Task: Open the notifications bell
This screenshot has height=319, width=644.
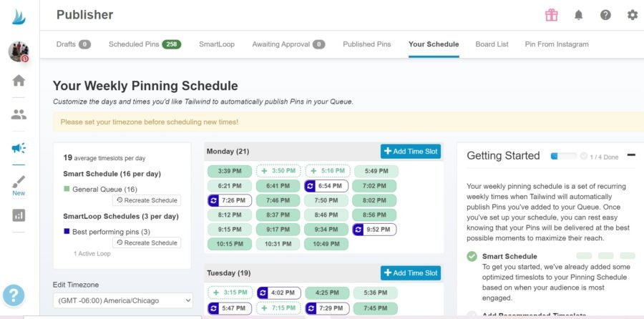Action: coord(578,15)
